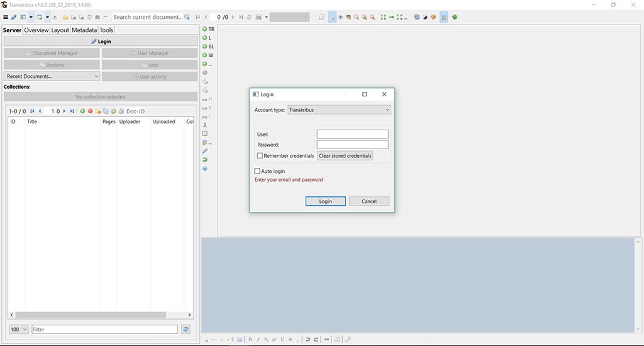Screen dimensions: 644x346
Task: Click the eye visibility icon in canvas toolbar
Action: [340, 17]
